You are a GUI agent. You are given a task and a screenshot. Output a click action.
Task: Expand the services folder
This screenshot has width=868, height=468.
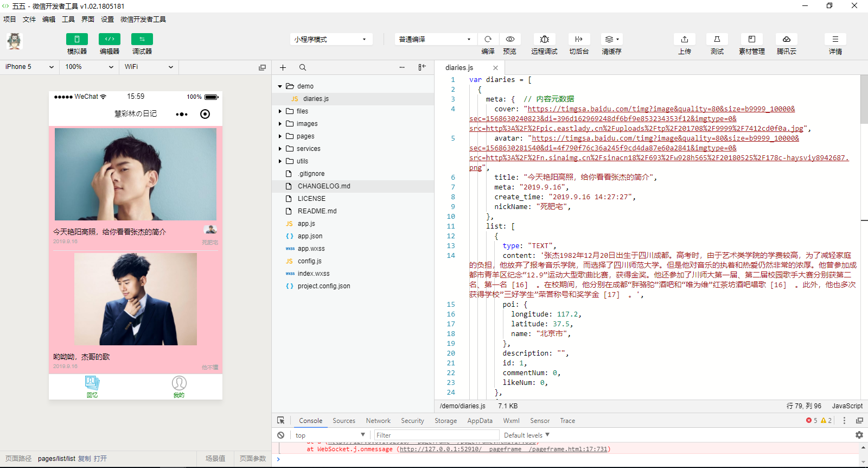(280, 149)
